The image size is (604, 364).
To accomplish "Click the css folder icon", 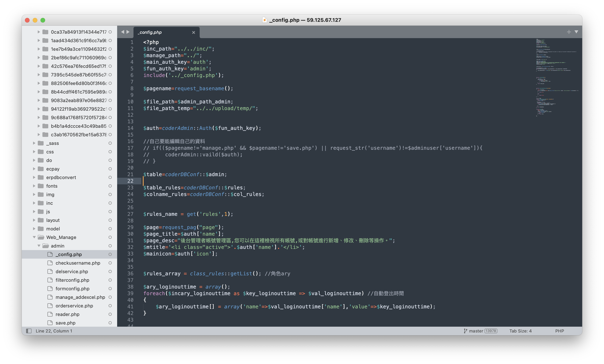I will [41, 152].
